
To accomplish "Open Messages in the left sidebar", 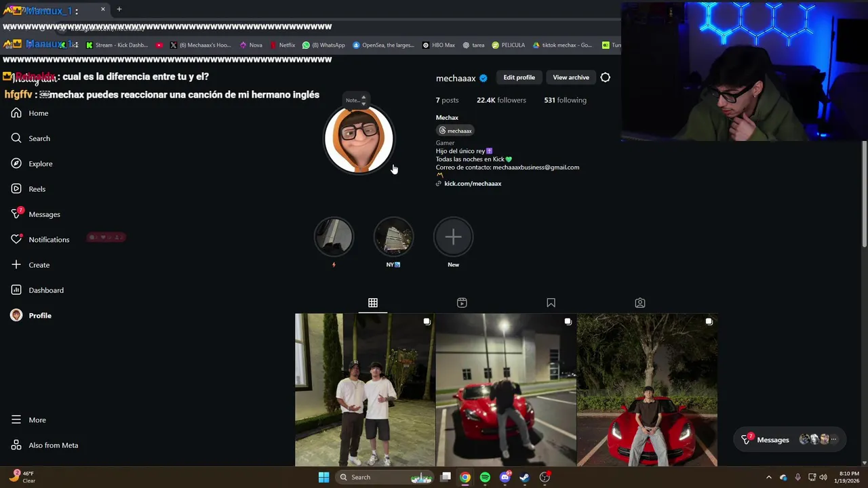I will (35, 214).
